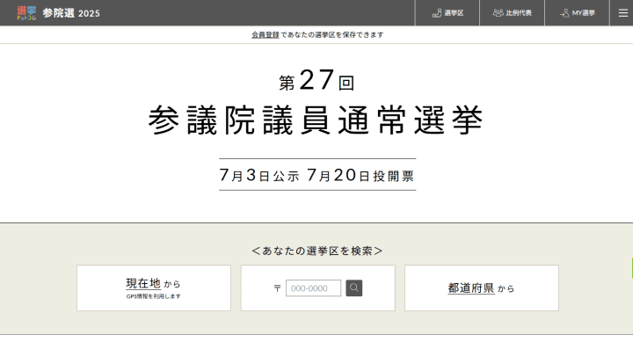The width and height of the screenshot is (633, 364).
Task: Click the 〒 postal mark symbol
Action: [277, 288]
